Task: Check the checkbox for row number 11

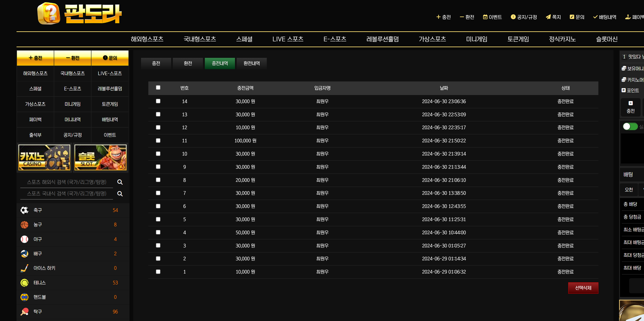Action: tap(158, 141)
